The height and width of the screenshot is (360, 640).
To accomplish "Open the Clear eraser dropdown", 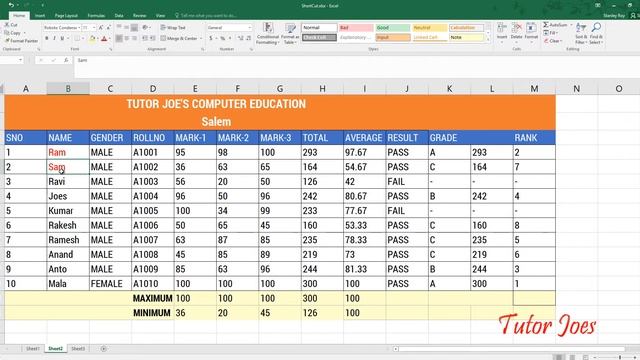I will 553,41.
